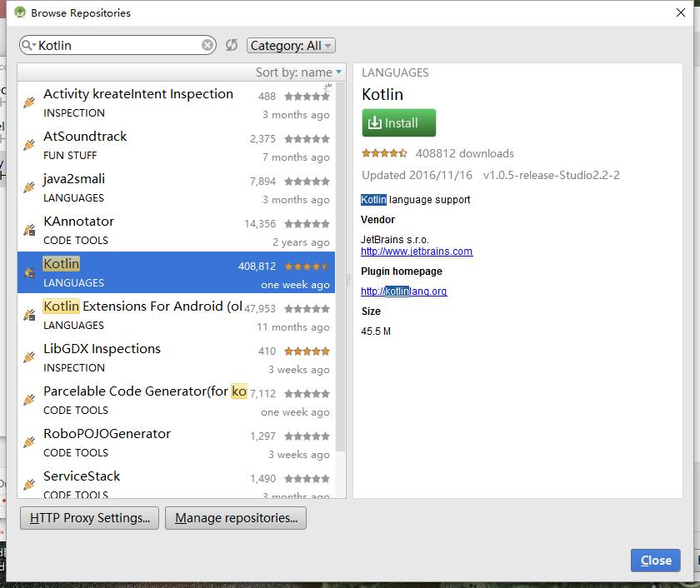Click the star rating of RoboPOJOGenerator
This screenshot has width=700, height=588.
(x=307, y=436)
